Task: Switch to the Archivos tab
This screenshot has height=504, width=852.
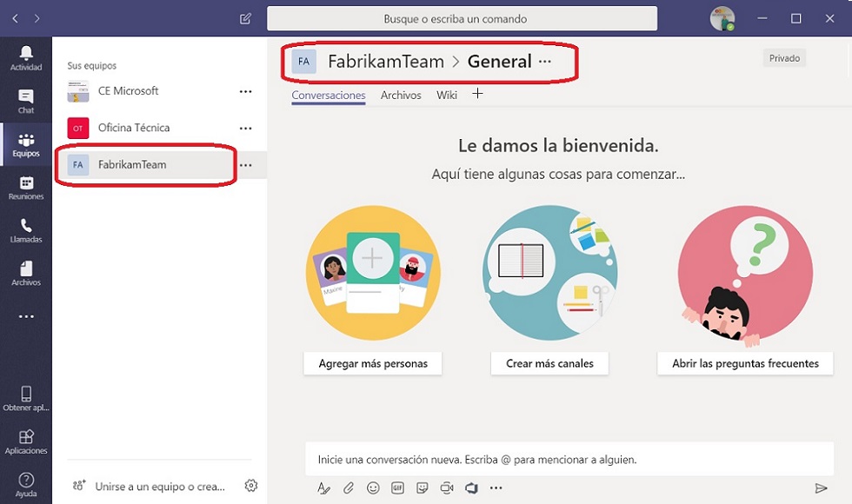Action: click(401, 95)
